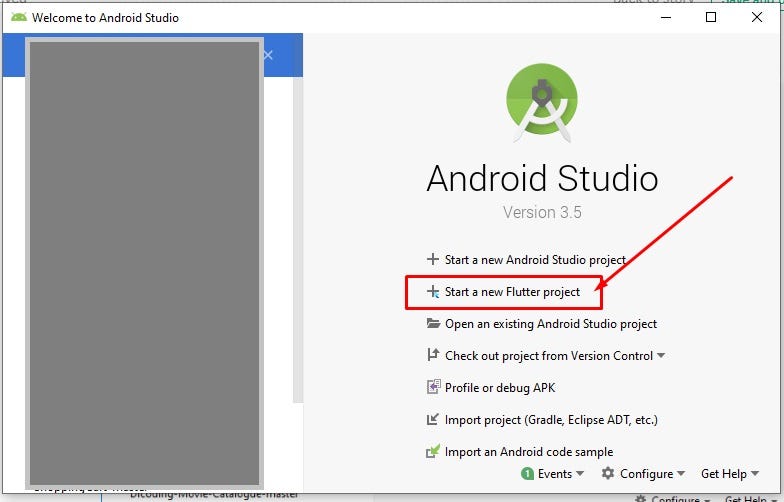
Task: Click the plus icon beside Start a new Android Studio project
Action: click(432, 259)
